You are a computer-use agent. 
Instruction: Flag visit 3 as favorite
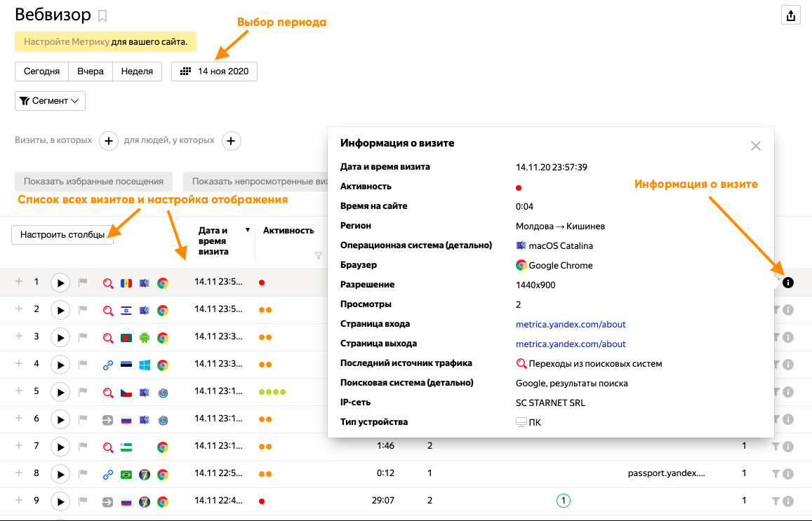[83, 337]
